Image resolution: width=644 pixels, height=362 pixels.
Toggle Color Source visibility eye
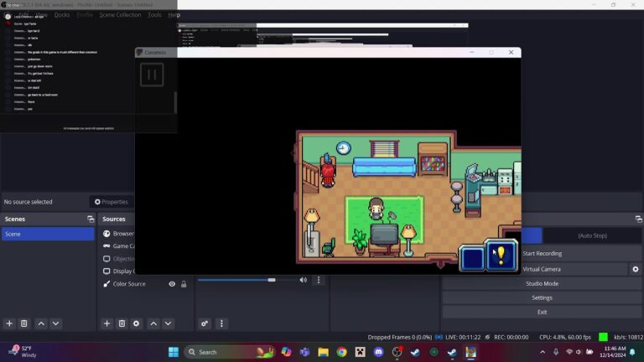[x=172, y=283]
